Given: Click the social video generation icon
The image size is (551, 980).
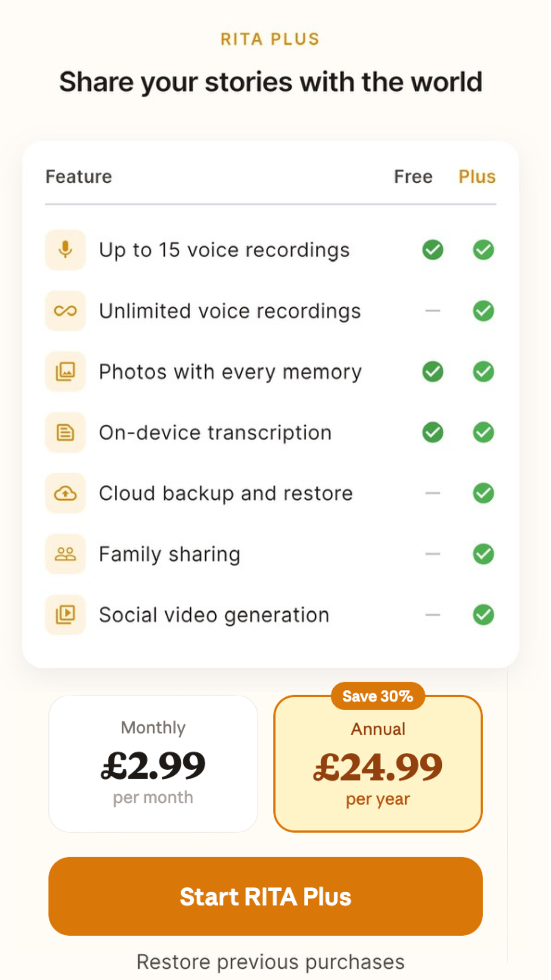Looking at the screenshot, I should [x=65, y=615].
